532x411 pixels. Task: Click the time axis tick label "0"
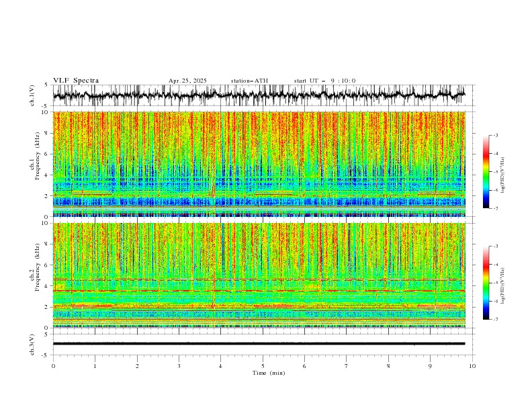pos(53,366)
